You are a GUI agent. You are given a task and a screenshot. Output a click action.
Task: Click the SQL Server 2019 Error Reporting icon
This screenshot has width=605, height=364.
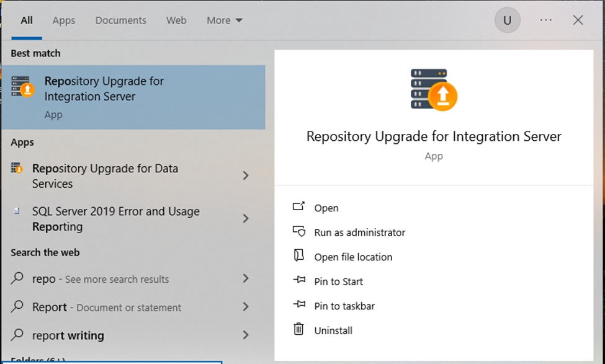pos(17,211)
